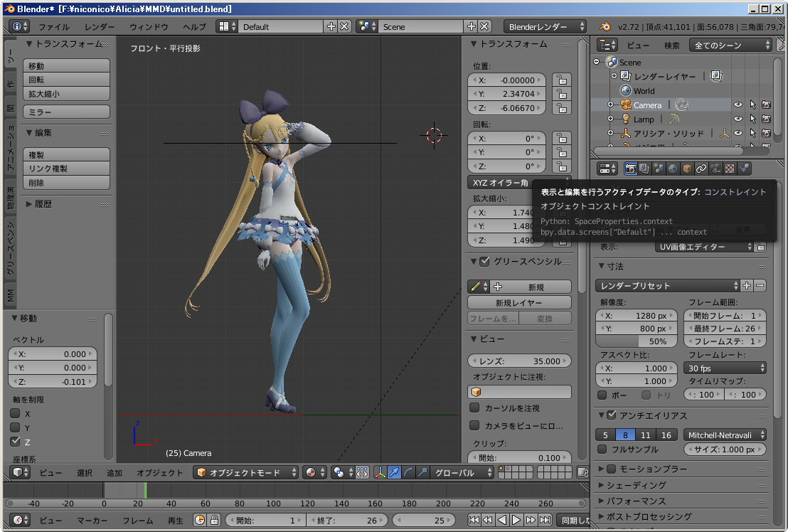Image resolution: width=788 pixels, height=532 pixels.
Task: Uncheck the Z axis constraint checkbox
Action: [x=15, y=442]
